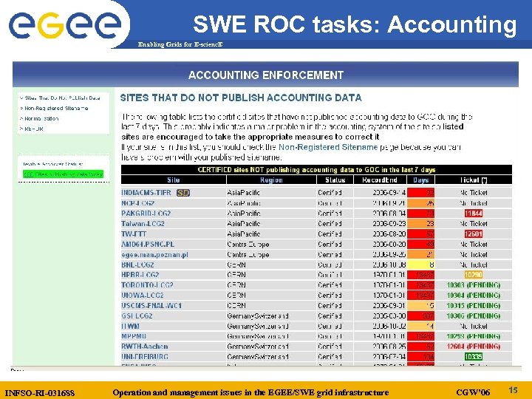
Task: Click the Central Europe region for AMD64.PSNC.PL
Action: coord(248,244)
